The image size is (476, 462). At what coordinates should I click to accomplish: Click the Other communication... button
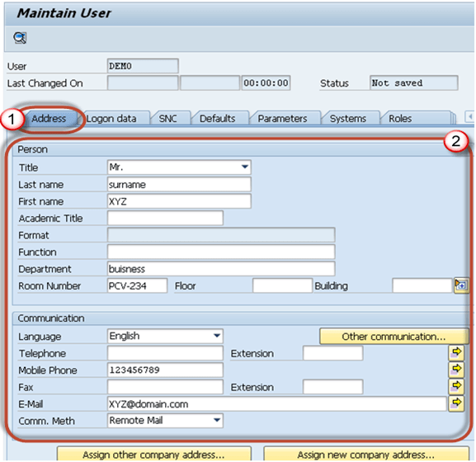[x=394, y=337]
